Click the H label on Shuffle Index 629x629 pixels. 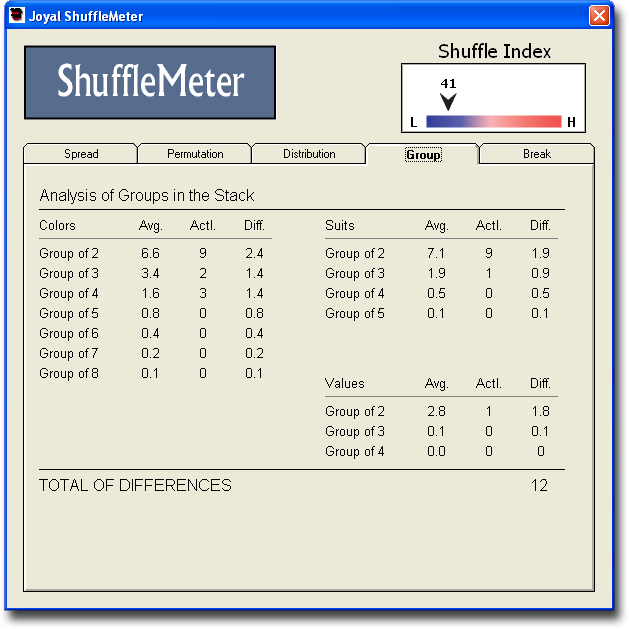coord(571,122)
